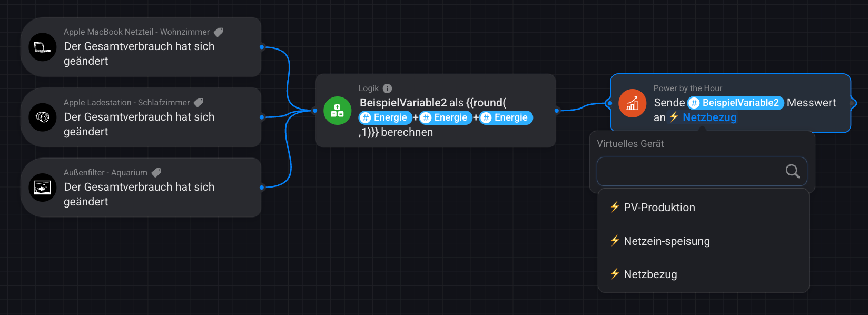Click the output connector of Power by the Hour card
This screenshot has width=868, height=315.
[x=852, y=103]
